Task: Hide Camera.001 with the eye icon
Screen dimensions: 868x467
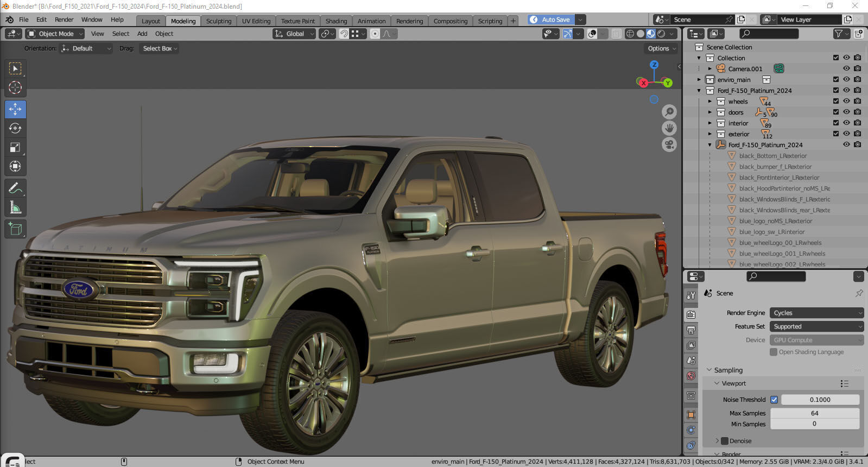Action: [846, 68]
